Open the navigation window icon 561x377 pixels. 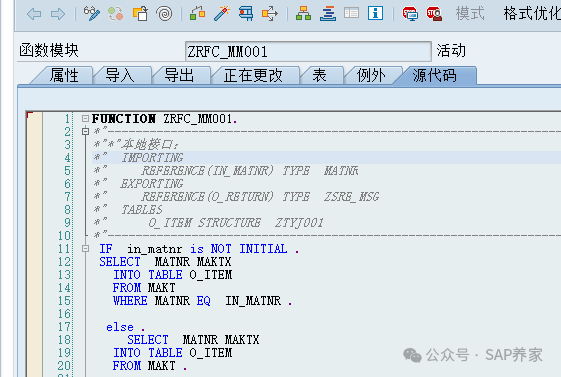[328, 14]
